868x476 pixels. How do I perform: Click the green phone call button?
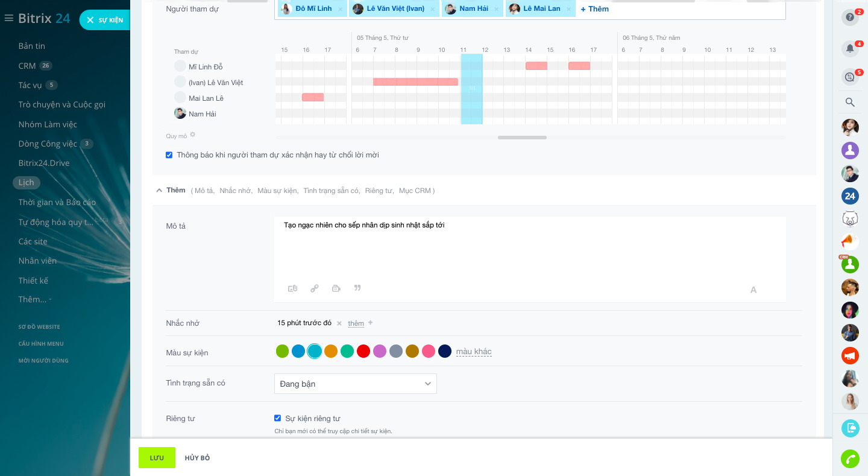850,459
